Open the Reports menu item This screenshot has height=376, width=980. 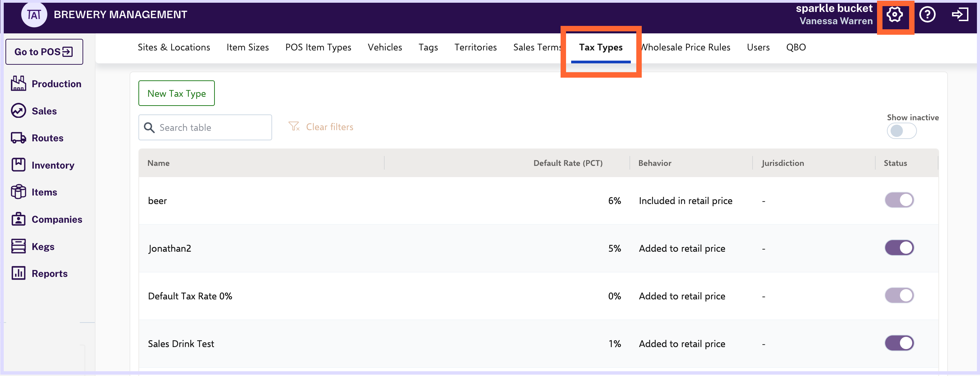[49, 273]
